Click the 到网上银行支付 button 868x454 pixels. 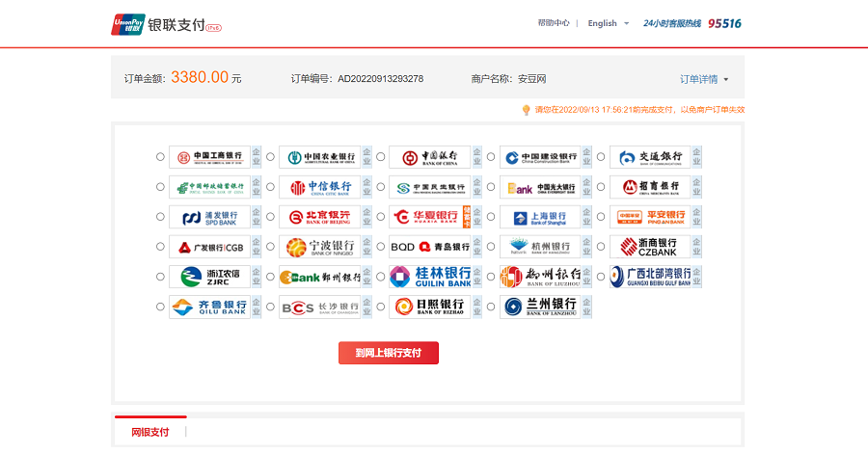[389, 353]
